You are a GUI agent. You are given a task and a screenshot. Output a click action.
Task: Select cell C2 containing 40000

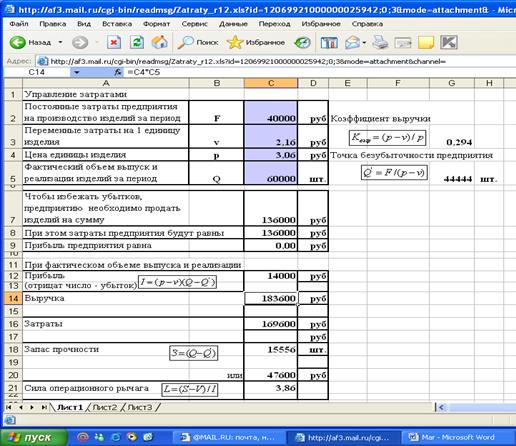(x=271, y=112)
